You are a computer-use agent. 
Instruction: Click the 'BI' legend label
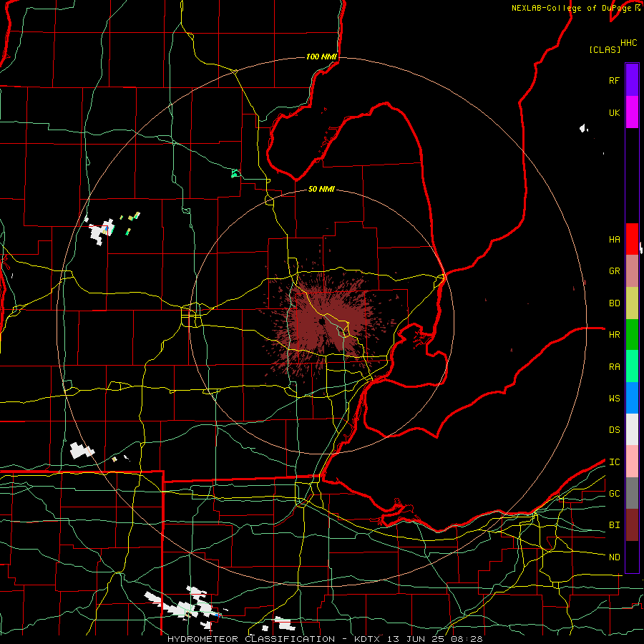pos(614,525)
